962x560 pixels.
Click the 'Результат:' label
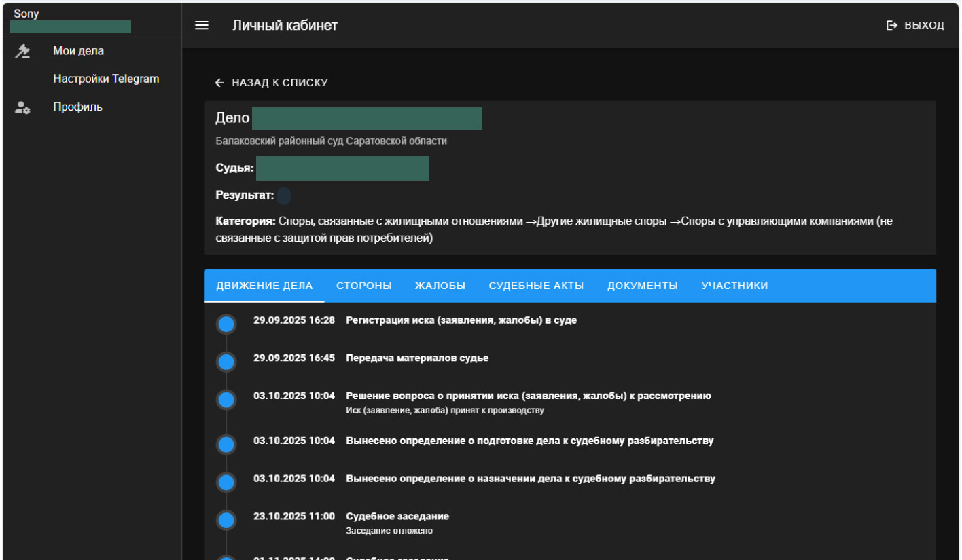coord(245,195)
